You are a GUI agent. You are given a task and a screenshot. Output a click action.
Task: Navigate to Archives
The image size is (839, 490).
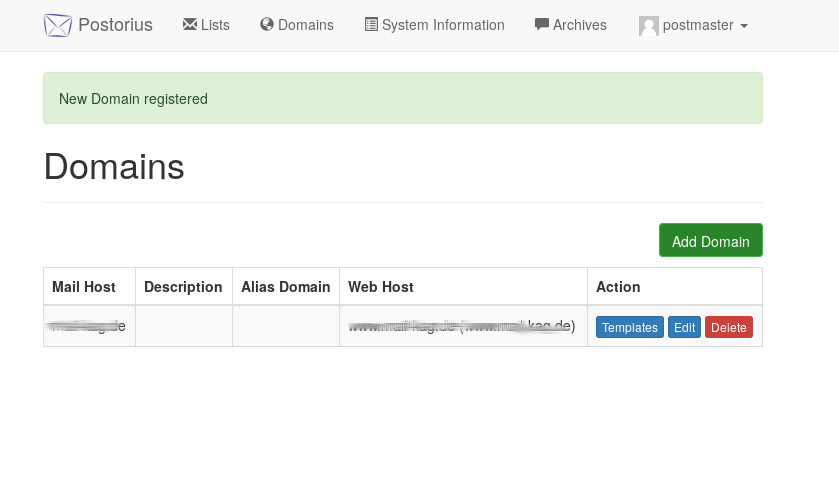coord(580,25)
